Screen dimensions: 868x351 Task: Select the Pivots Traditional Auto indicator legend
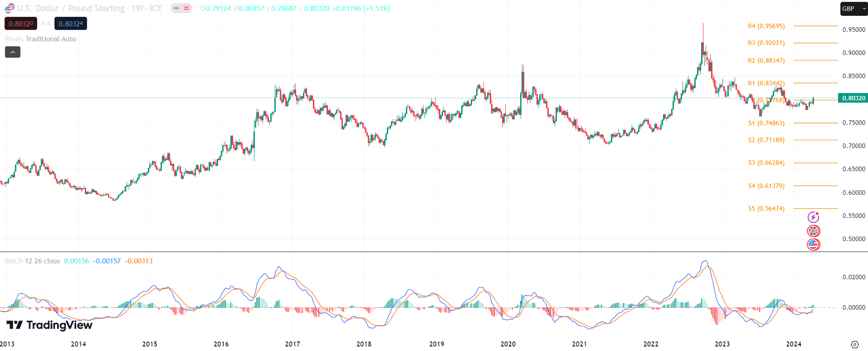point(41,39)
